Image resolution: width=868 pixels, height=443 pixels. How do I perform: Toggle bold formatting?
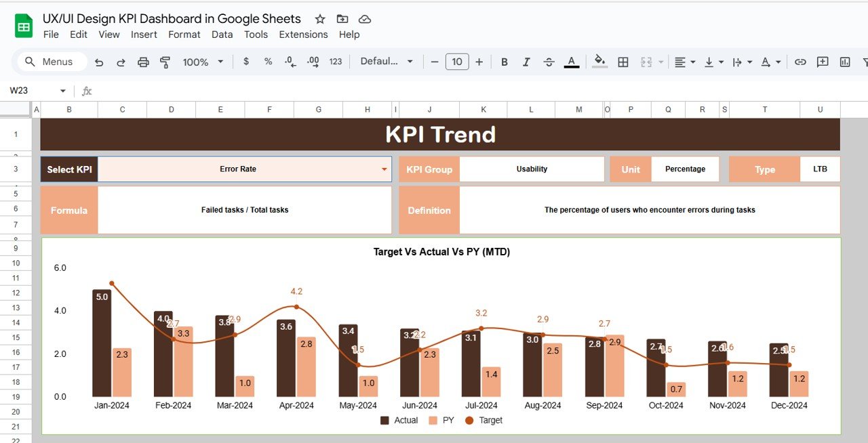[x=504, y=62]
